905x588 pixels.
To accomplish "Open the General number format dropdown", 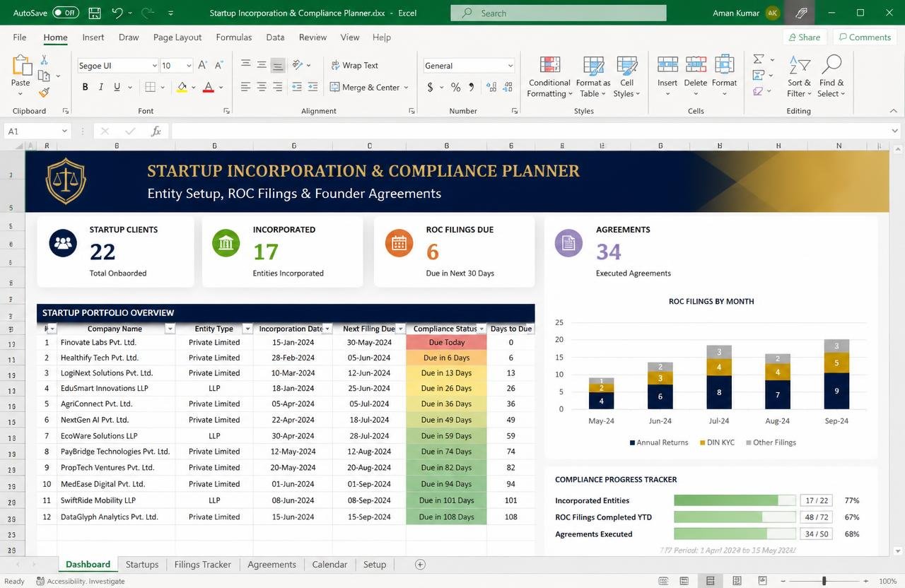I will (x=510, y=66).
